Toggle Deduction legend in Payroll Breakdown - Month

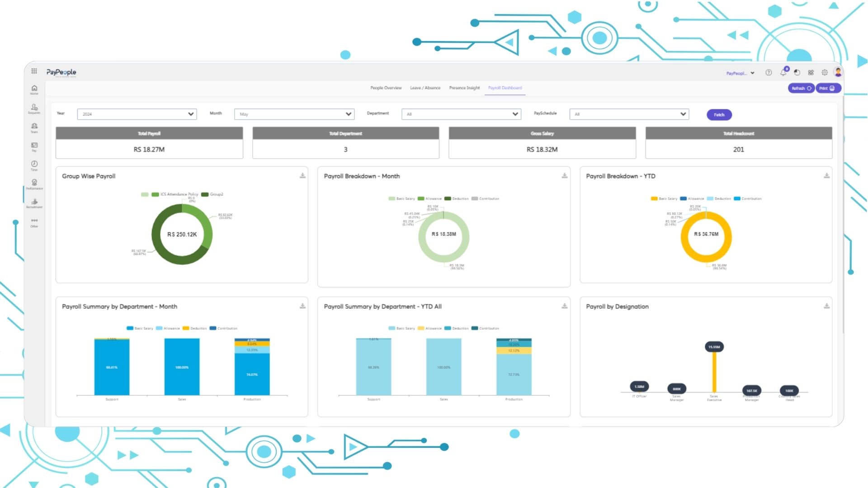pyautogui.click(x=457, y=199)
